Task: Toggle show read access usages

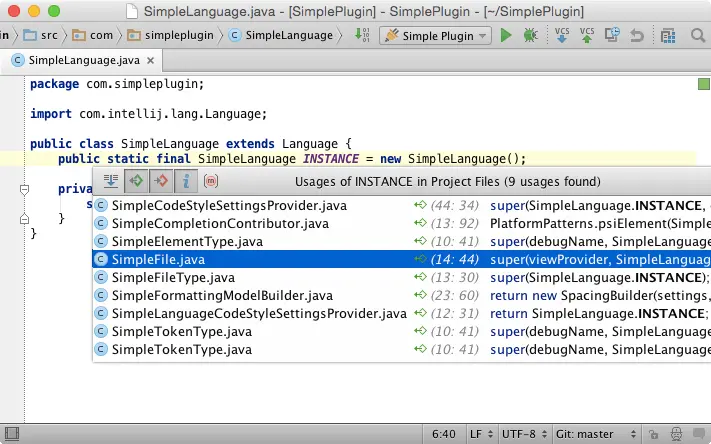Action: click(x=136, y=181)
